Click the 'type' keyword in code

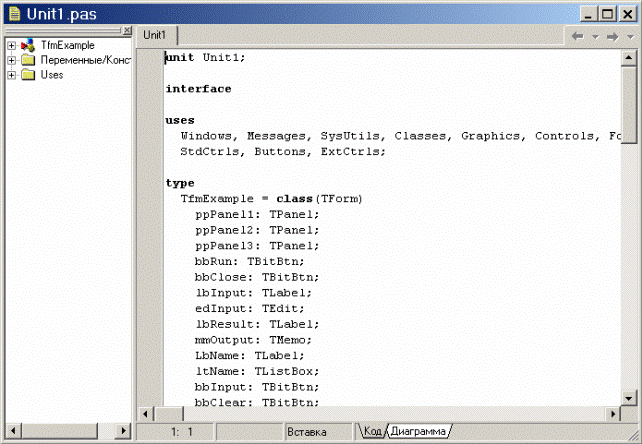[180, 183]
